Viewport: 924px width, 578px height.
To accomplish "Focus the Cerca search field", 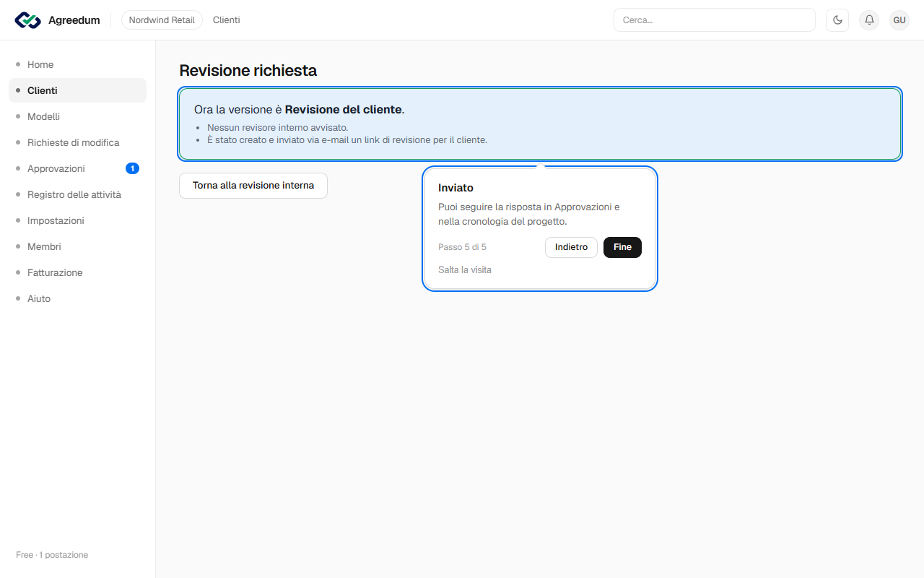I will click(715, 20).
